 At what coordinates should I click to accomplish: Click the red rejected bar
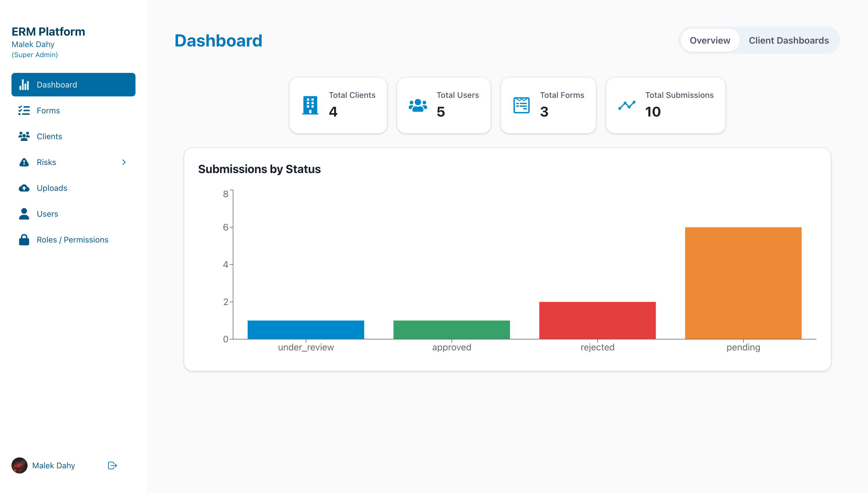coord(597,320)
